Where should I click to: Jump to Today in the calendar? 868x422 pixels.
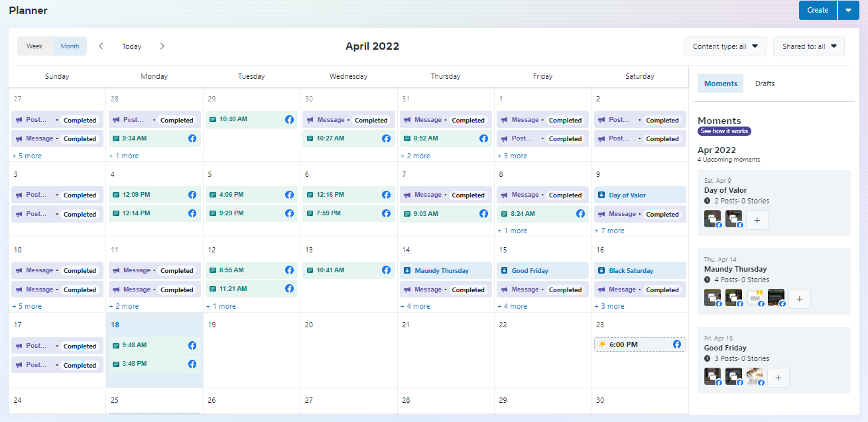point(131,46)
